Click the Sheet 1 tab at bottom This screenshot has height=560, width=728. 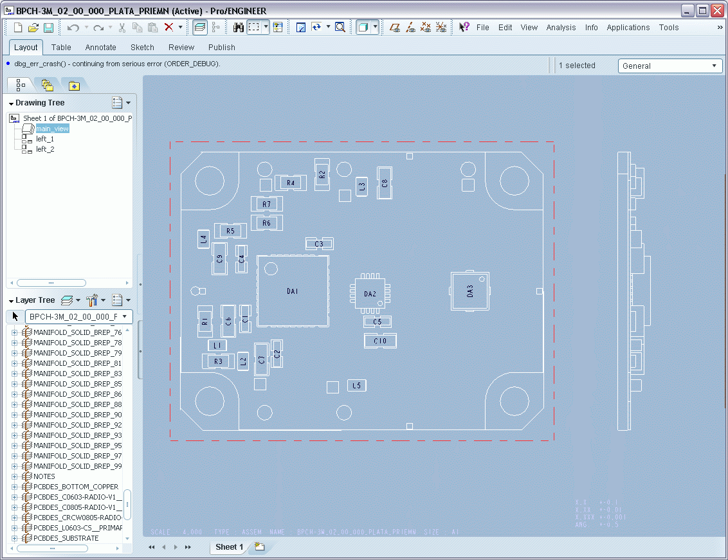[x=229, y=547]
